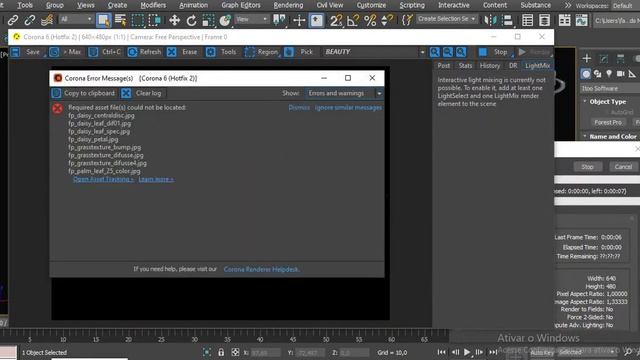The image size is (640, 360).
Task: Click Save in Corona frame buffer
Action: tap(27, 52)
